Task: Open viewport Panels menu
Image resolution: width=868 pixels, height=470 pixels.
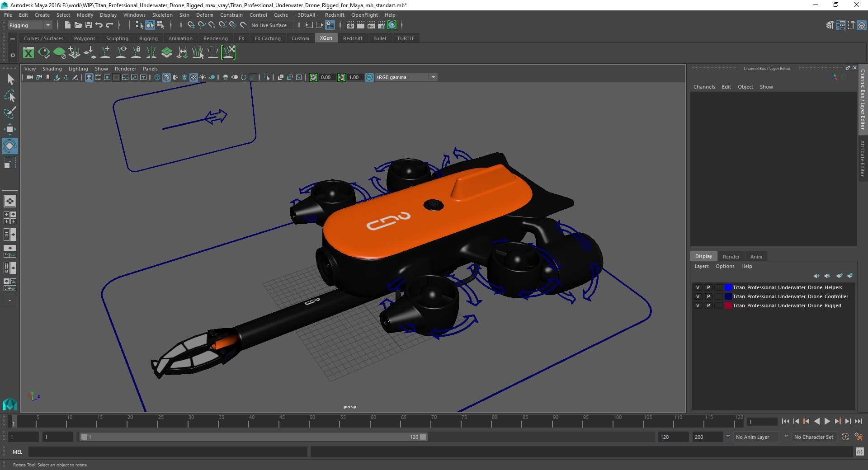Action: (x=150, y=69)
